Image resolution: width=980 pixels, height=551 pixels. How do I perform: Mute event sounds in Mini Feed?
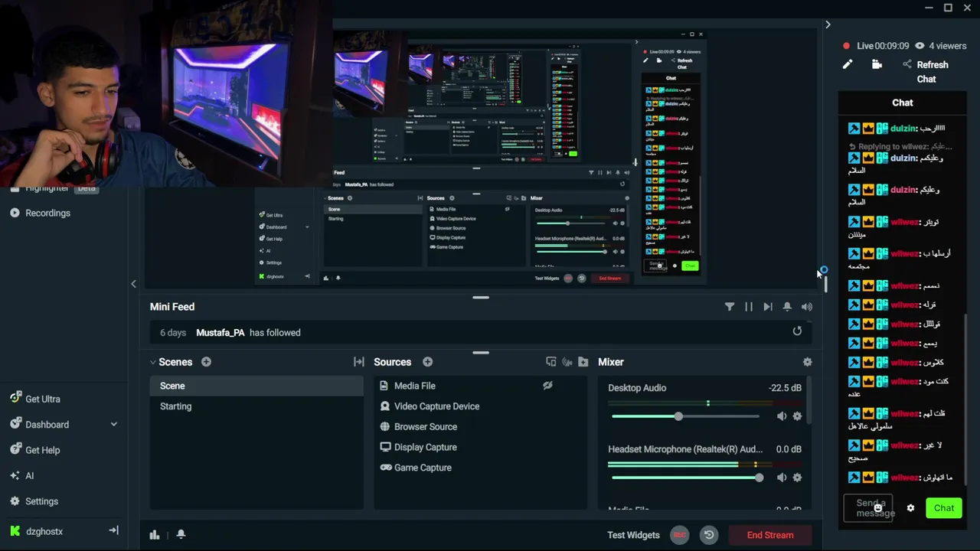point(806,307)
